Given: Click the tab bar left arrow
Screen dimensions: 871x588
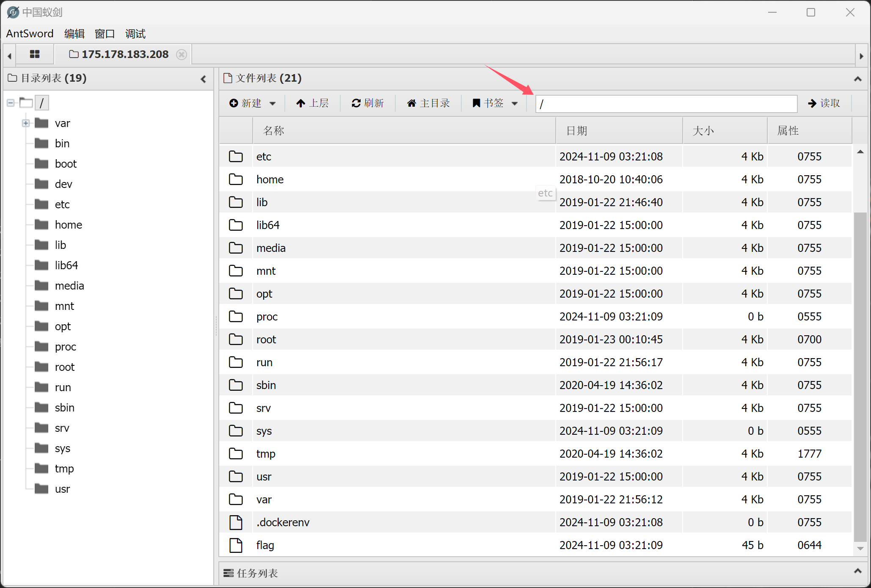Looking at the screenshot, I should 9,56.
